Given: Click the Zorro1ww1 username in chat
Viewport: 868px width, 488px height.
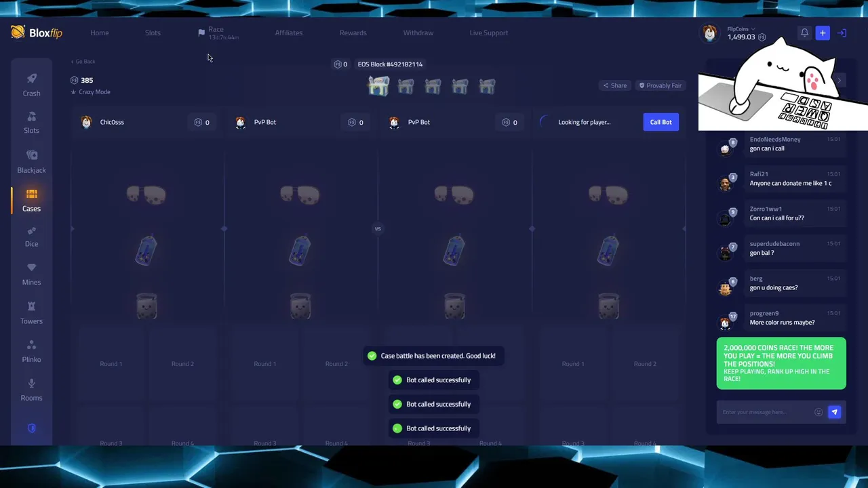Looking at the screenshot, I should [766, 209].
